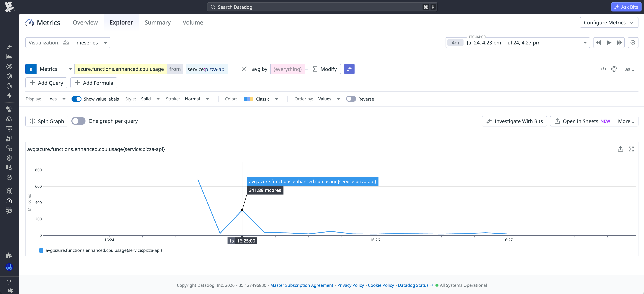This screenshot has width=644, height=294.
Task: Play live time range
Action: coord(609,43)
